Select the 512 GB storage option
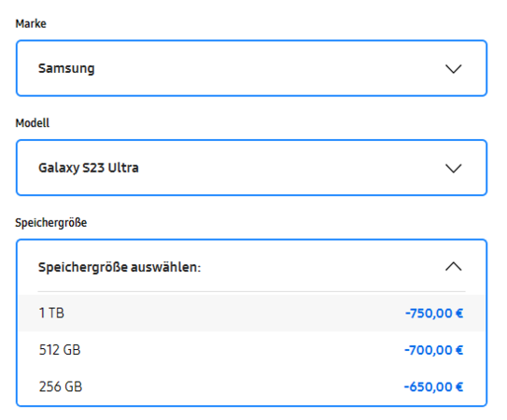This screenshot has height=420, width=507. [251, 350]
